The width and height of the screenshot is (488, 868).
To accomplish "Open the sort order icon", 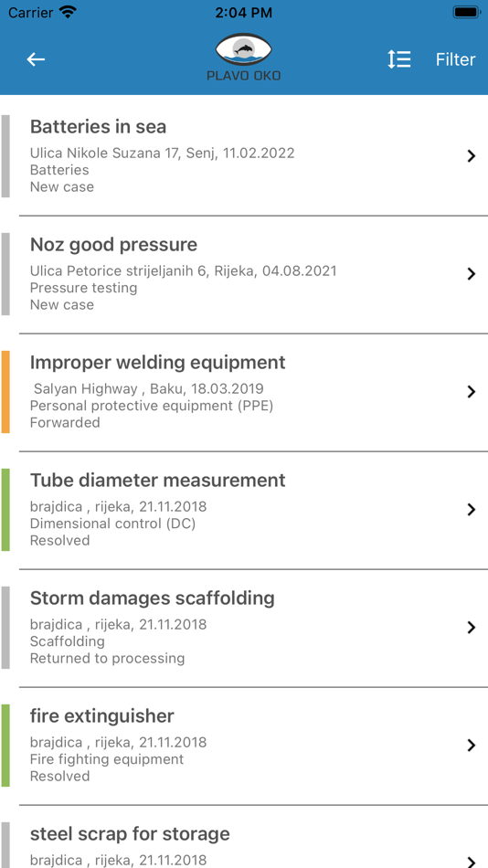I will tap(398, 59).
